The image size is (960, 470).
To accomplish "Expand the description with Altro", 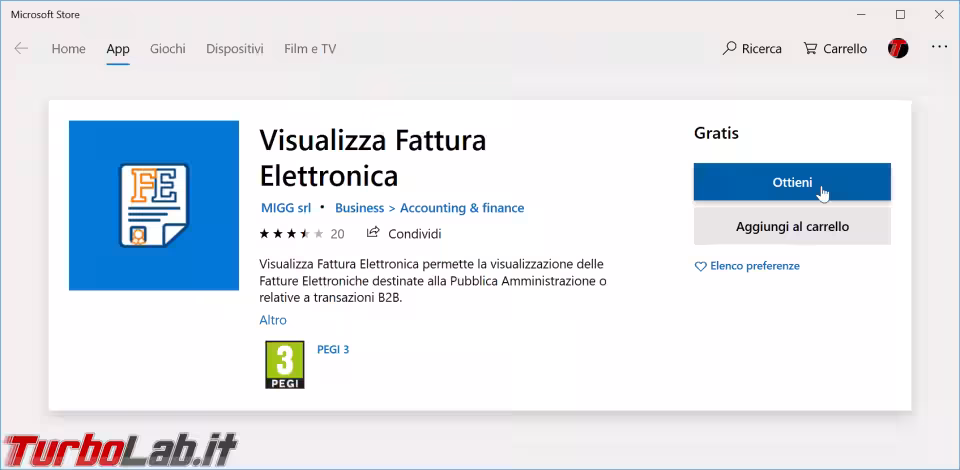I will pyautogui.click(x=273, y=320).
